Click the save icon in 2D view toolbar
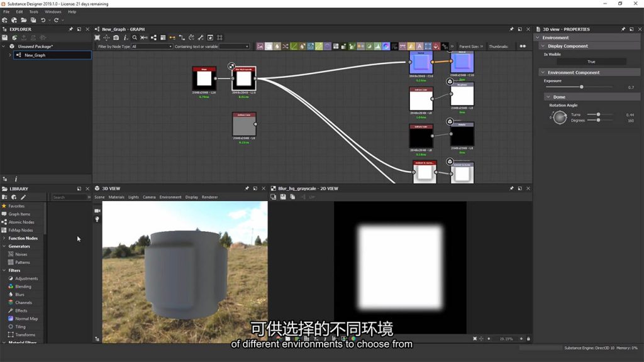Screen dimensions: 644x362 284,197
